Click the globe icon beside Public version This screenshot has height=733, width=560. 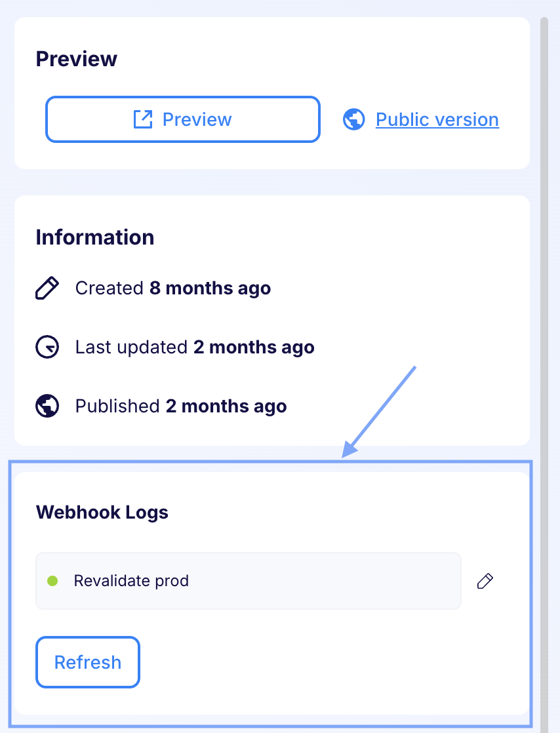tap(354, 119)
